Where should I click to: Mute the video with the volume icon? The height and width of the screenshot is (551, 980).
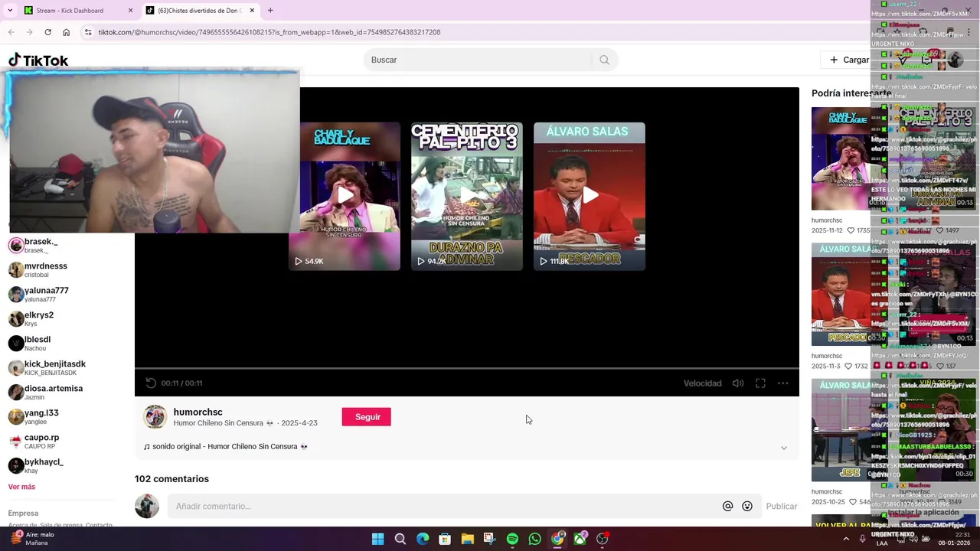coord(738,383)
